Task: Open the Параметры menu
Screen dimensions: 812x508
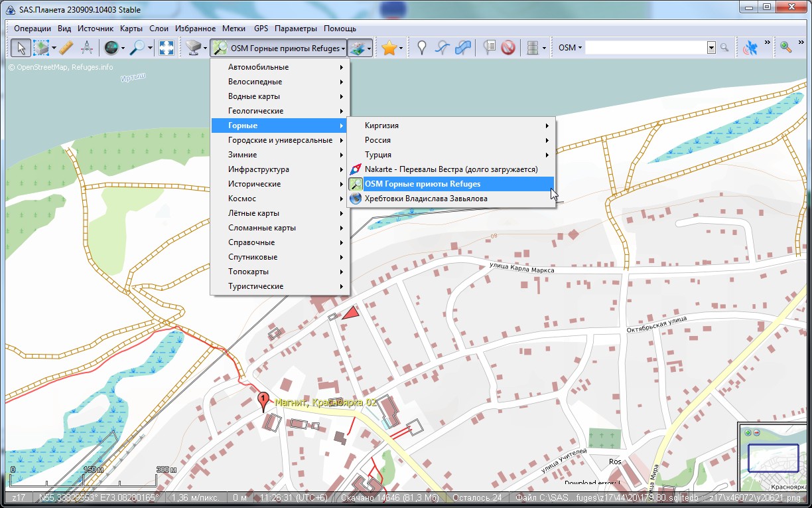Action: [x=296, y=29]
